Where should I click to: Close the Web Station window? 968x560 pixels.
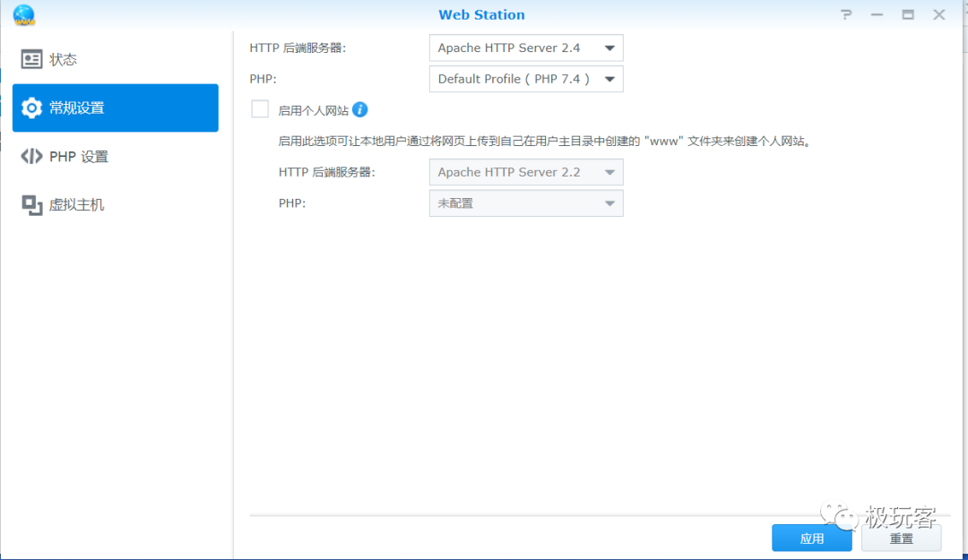click(x=939, y=15)
